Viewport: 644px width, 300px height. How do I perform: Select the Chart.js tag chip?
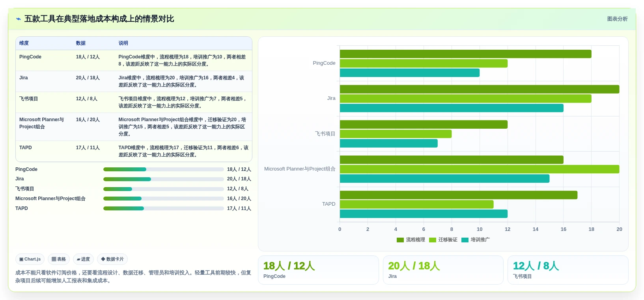(x=30, y=259)
